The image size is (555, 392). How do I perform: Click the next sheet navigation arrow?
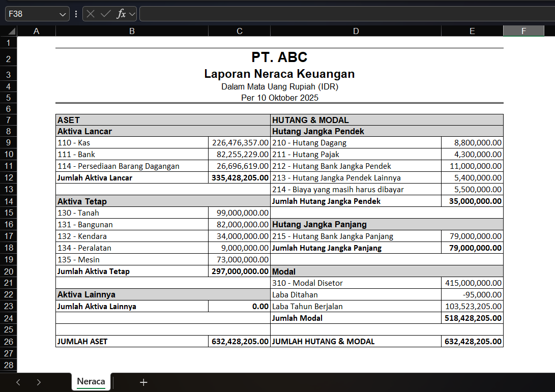pos(39,382)
